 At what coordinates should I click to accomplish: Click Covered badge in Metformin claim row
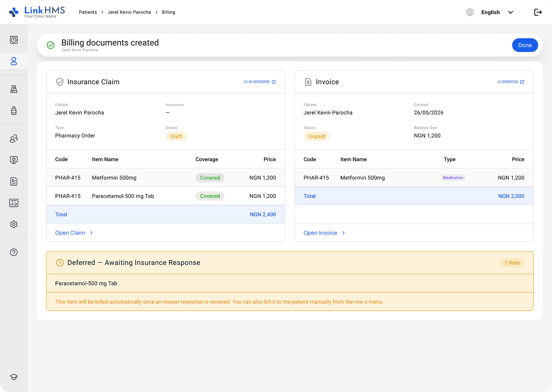(210, 178)
